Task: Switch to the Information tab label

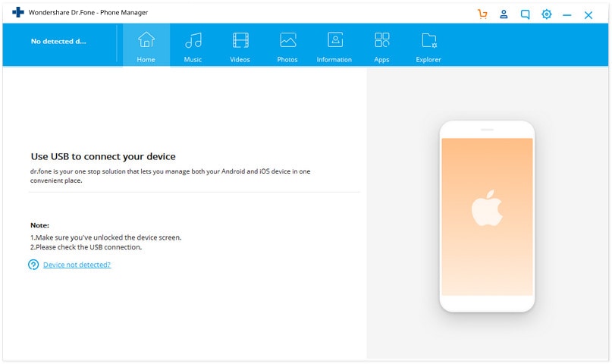Action: click(334, 60)
